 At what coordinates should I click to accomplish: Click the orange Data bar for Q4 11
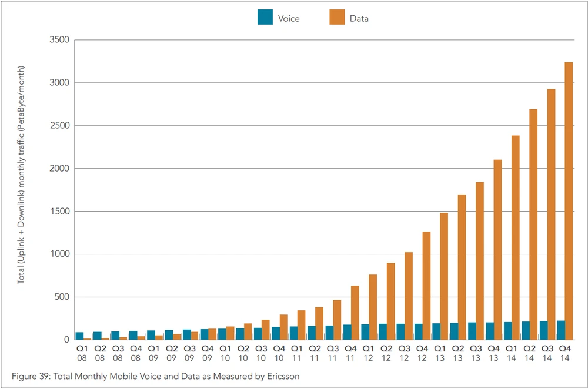355,313
